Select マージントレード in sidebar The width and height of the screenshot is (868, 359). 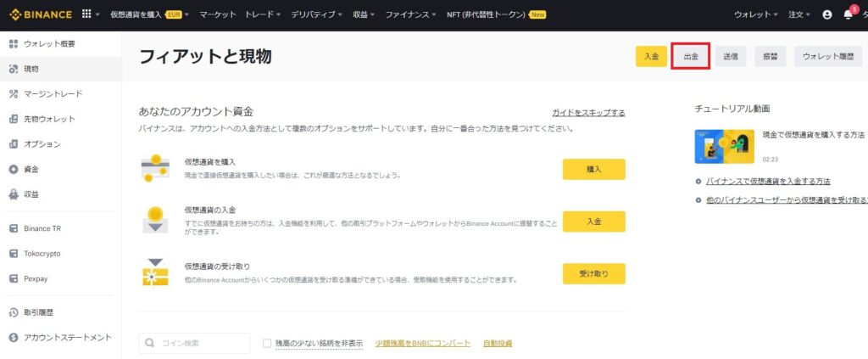[x=53, y=94]
